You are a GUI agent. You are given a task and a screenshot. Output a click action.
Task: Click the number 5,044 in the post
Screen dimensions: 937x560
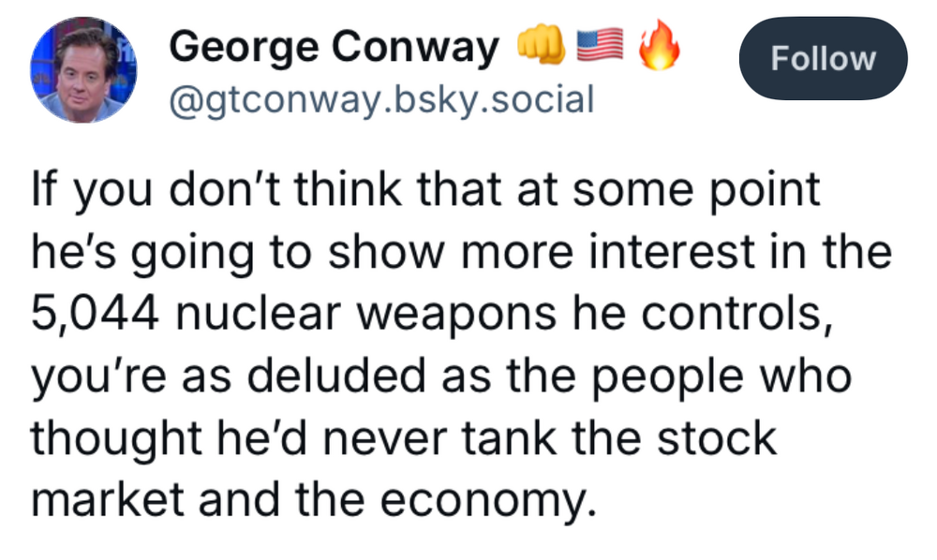pos(95,315)
